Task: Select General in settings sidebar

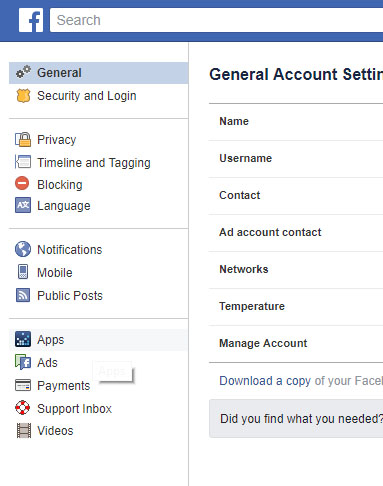Action: (99, 73)
